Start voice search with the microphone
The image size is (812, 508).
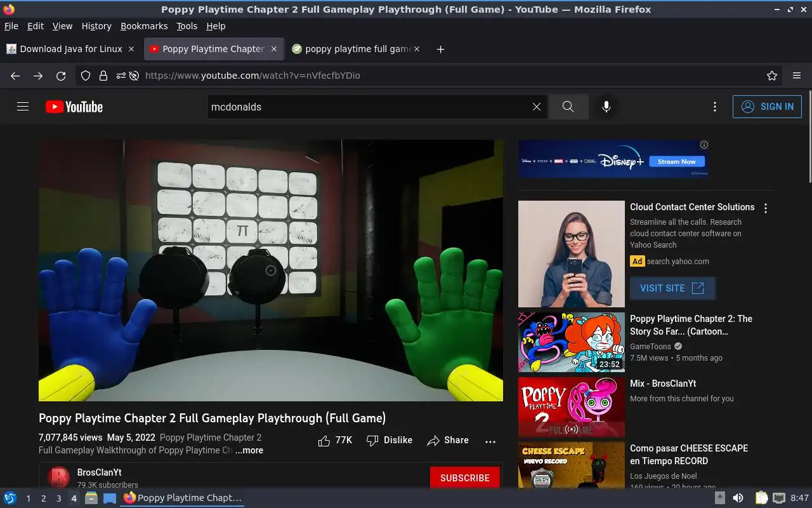[606, 107]
